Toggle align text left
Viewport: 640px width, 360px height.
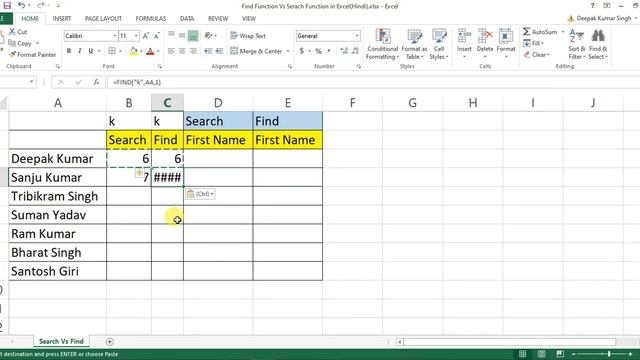pos(171,51)
